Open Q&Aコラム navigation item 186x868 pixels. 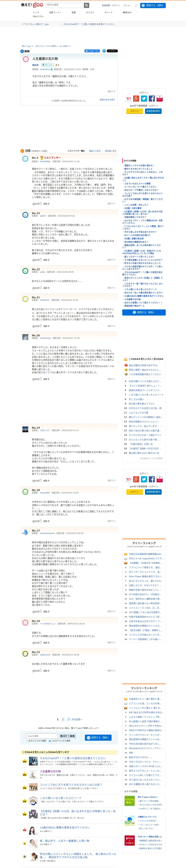point(38,16)
